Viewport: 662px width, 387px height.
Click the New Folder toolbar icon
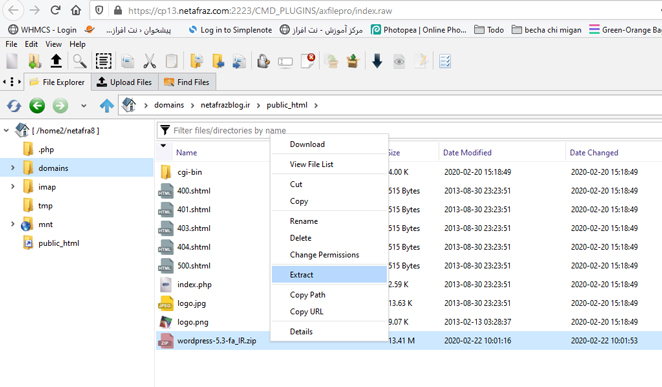[x=34, y=61]
